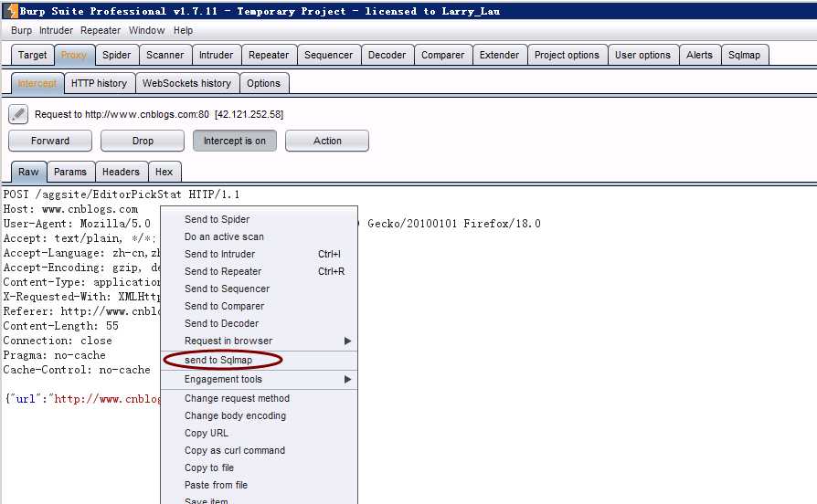Screen dimensions: 817x504
Task: Choose Copy URL
Action: 259,433
